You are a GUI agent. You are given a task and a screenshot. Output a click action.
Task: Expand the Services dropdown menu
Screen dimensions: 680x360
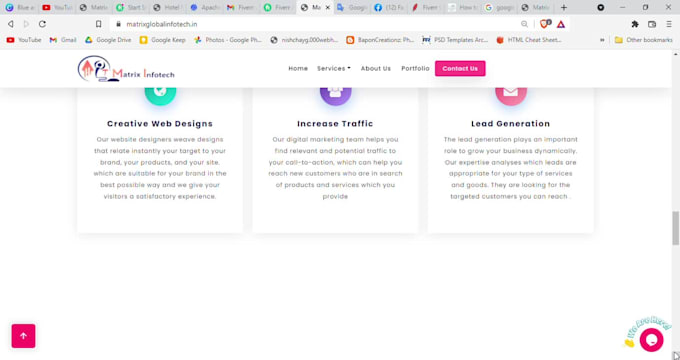334,69
